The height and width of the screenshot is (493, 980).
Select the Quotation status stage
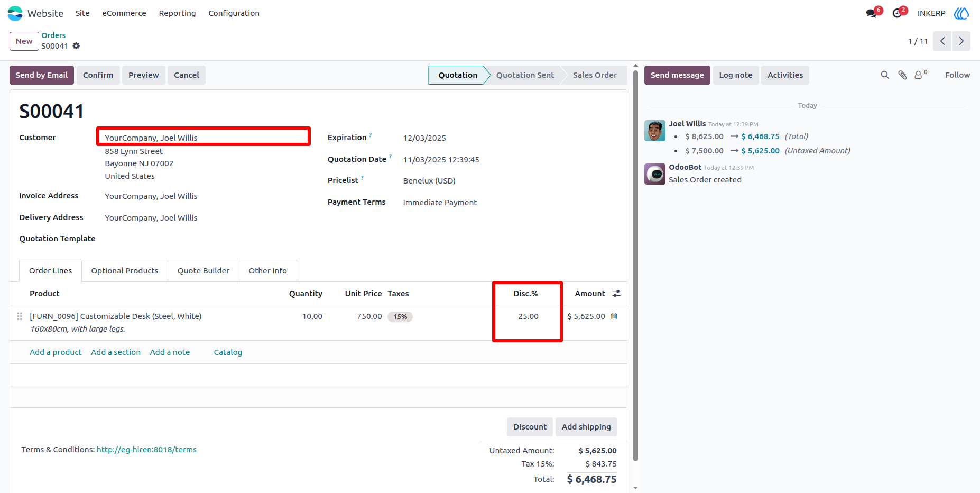click(458, 75)
